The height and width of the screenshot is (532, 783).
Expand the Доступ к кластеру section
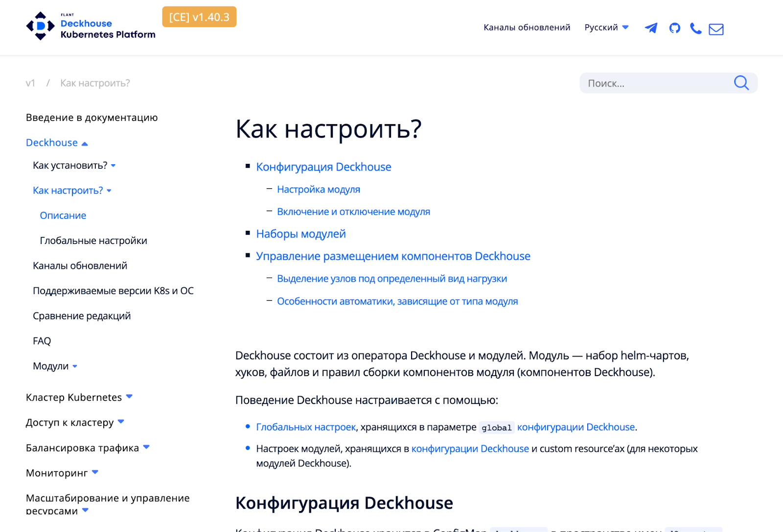[75, 422]
